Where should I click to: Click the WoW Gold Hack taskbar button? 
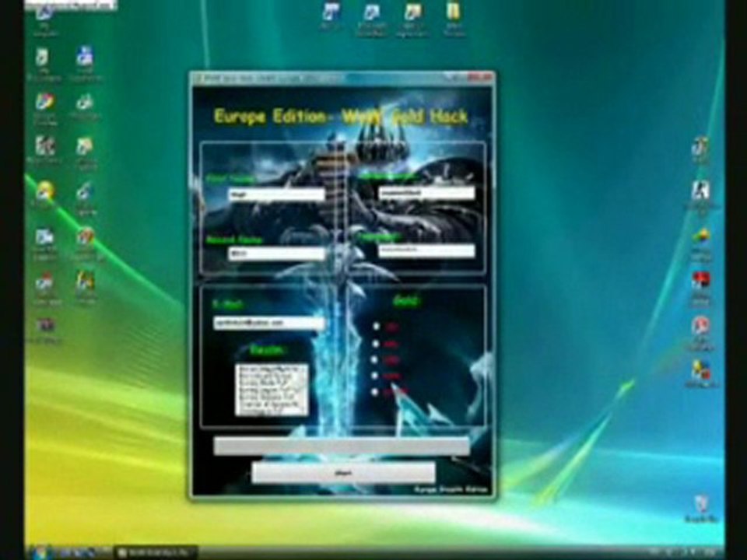(x=156, y=552)
